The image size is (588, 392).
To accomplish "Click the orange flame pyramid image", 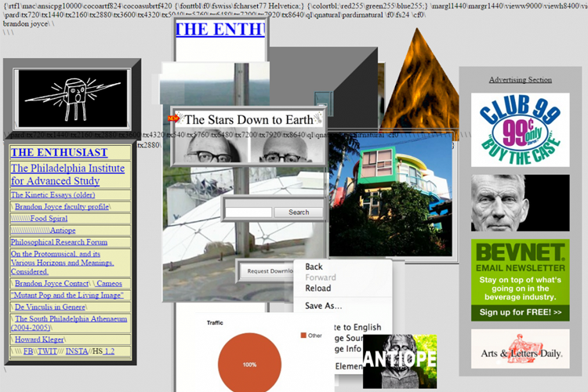I will (x=424, y=80).
